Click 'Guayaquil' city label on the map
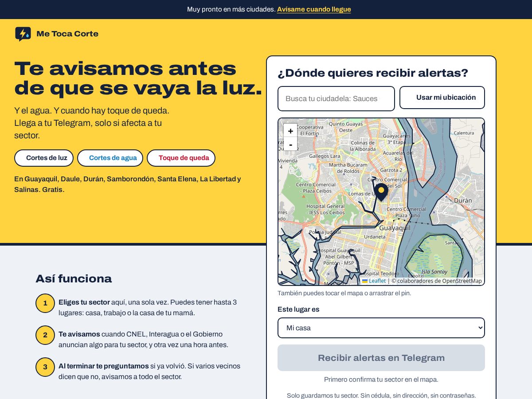 tap(395, 228)
